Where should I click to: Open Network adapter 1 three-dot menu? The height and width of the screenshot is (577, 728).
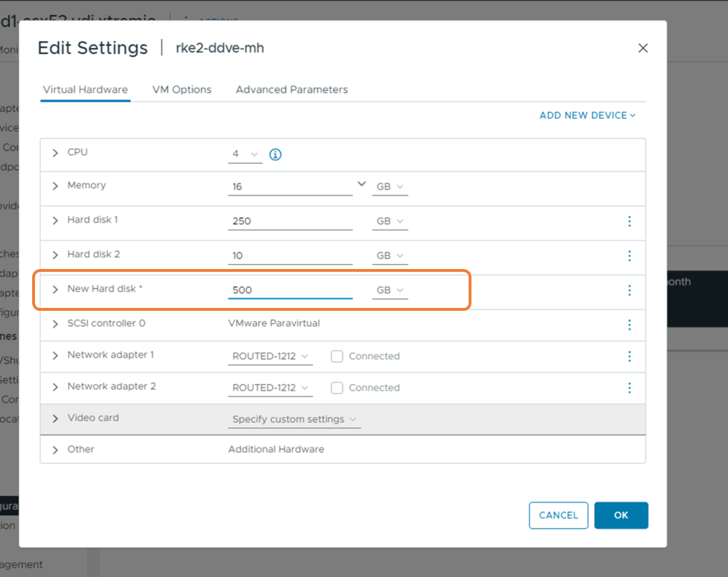click(629, 356)
